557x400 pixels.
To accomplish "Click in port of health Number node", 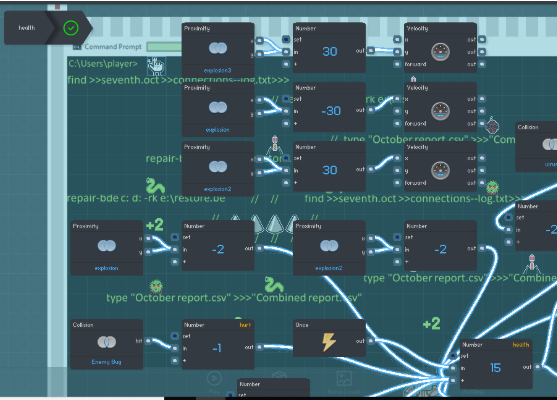I will pos(453,368).
